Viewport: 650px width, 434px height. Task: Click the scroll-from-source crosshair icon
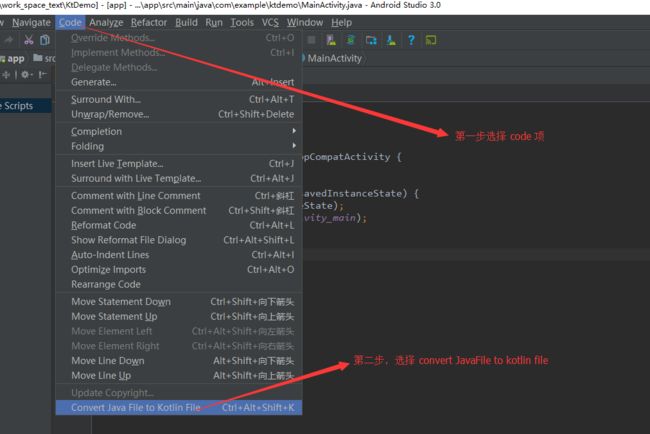(x=6, y=75)
